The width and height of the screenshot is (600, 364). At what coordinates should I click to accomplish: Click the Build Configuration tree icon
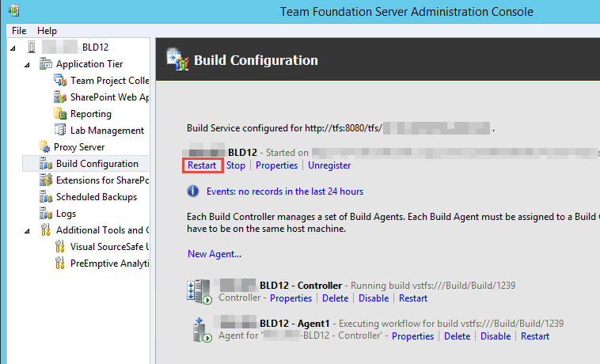(46, 163)
